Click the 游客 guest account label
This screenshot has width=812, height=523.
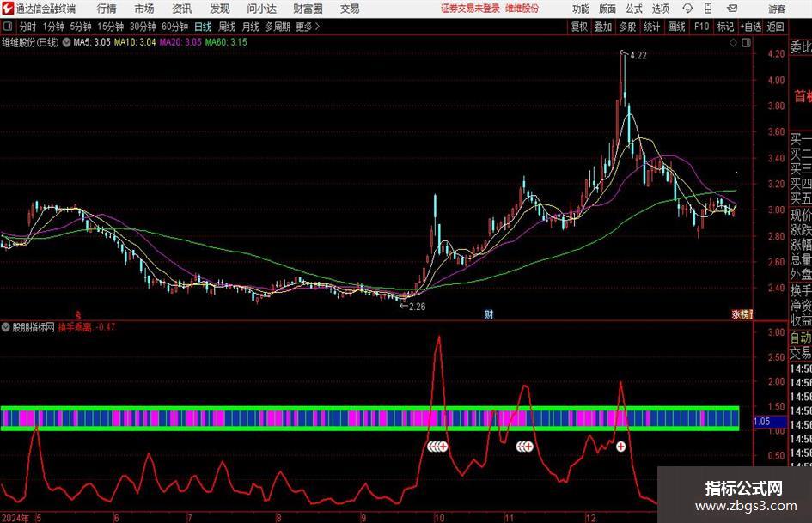[x=776, y=9]
